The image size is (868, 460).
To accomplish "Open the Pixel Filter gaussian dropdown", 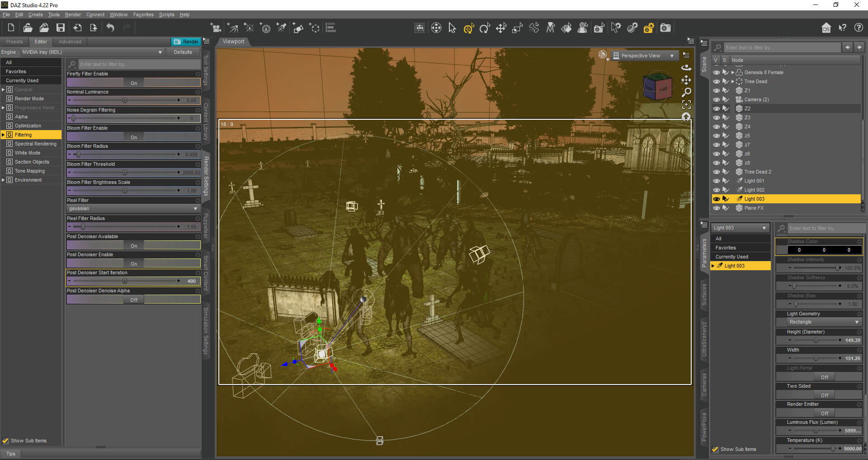I will pos(133,208).
